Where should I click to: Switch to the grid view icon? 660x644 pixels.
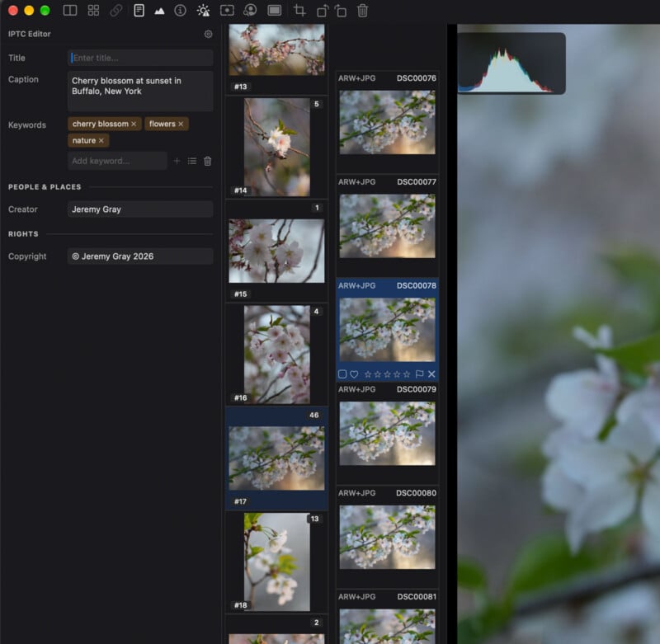point(93,11)
